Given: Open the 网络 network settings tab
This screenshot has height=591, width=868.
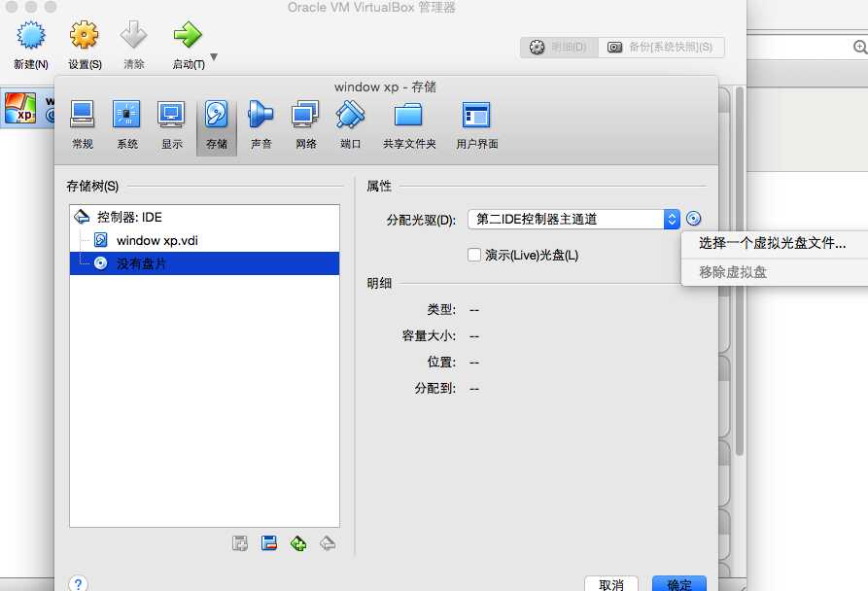Looking at the screenshot, I should click(x=305, y=125).
